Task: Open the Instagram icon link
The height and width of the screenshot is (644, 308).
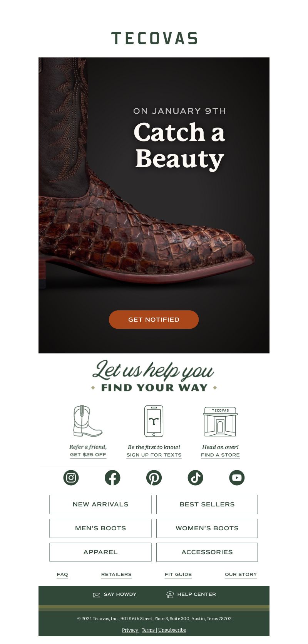Action: coord(71,478)
